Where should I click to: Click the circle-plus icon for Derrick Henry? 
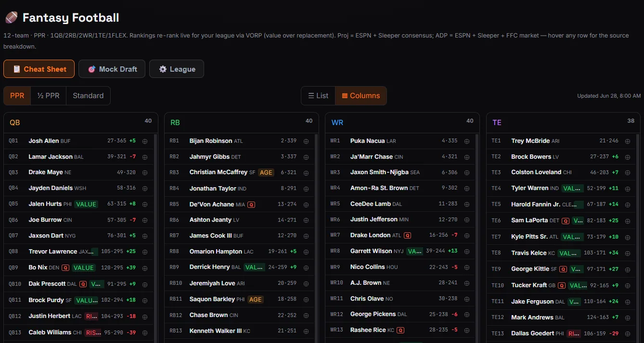click(x=306, y=267)
